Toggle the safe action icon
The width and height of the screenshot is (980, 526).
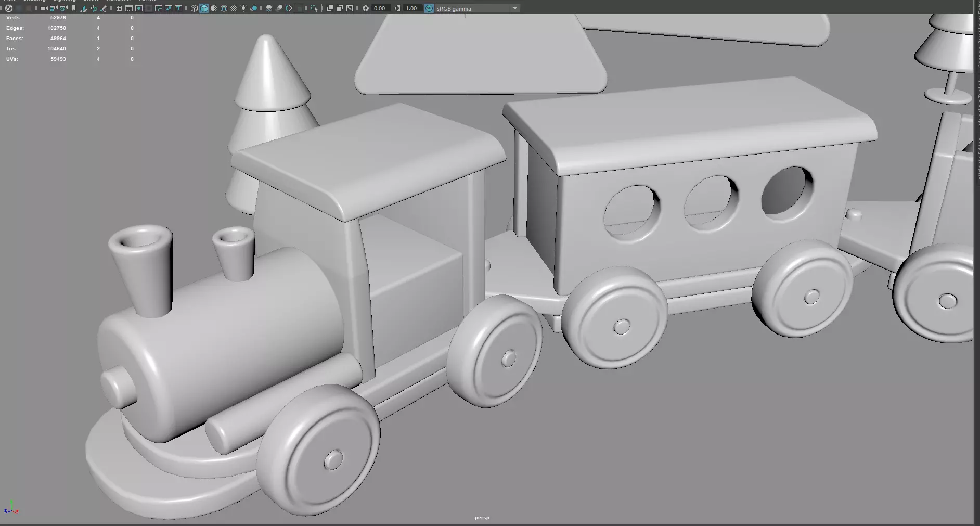click(169, 8)
